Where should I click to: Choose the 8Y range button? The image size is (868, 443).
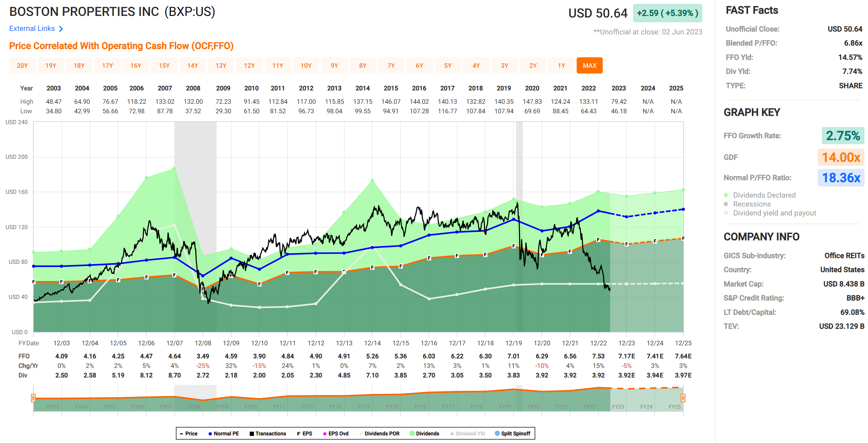(x=363, y=65)
